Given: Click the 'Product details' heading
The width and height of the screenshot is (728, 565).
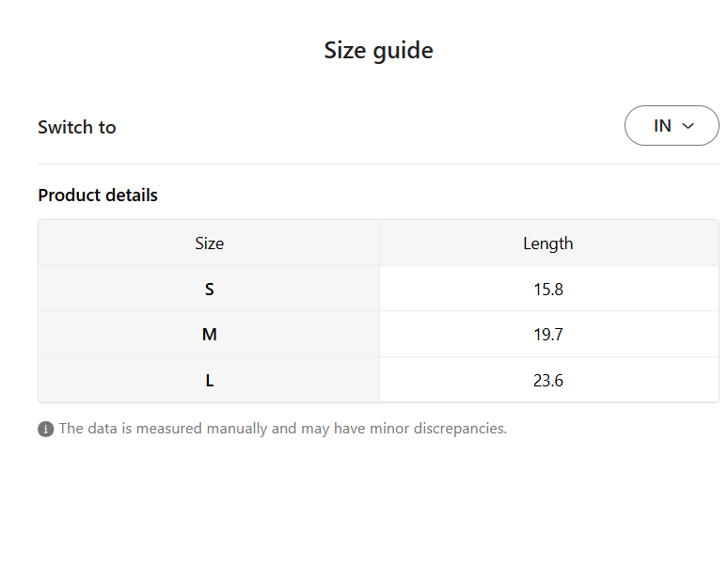Looking at the screenshot, I should point(98,196).
